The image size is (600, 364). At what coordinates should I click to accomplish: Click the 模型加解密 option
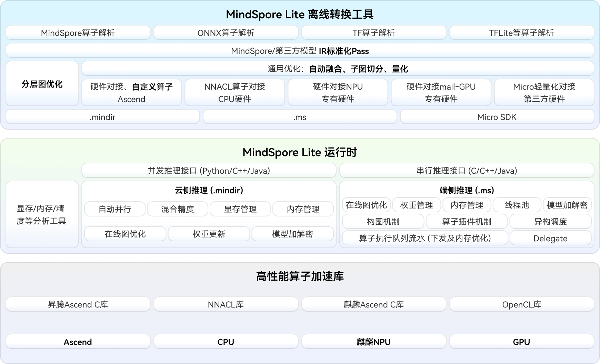[293, 234]
